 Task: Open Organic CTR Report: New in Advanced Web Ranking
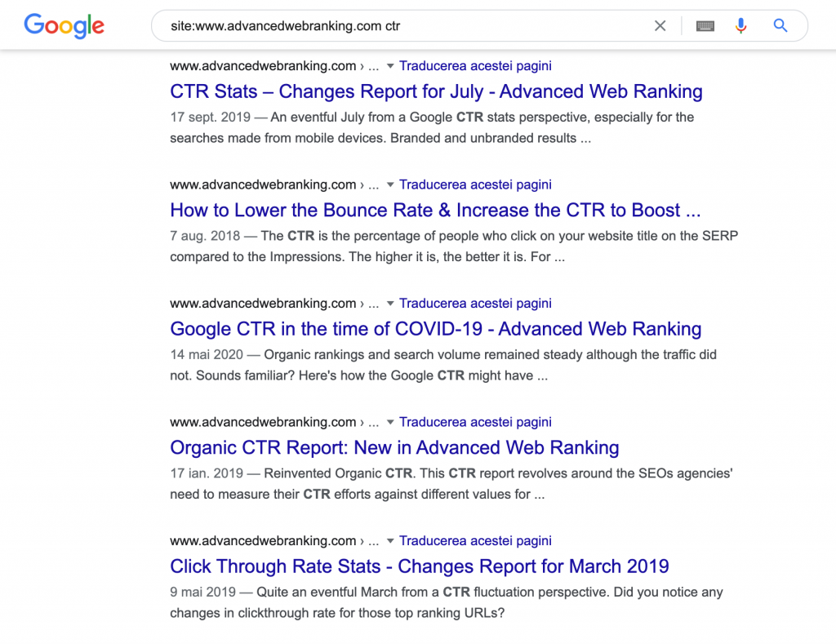coord(394,448)
